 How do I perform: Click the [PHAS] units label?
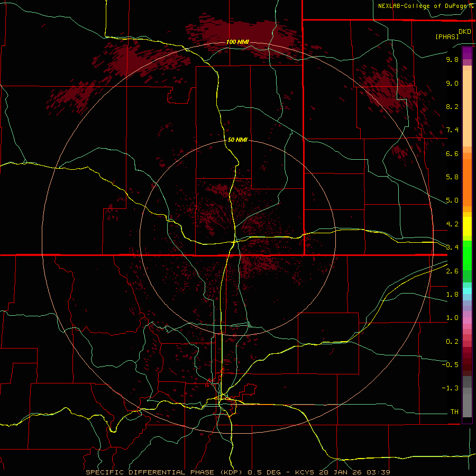pyautogui.click(x=447, y=36)
